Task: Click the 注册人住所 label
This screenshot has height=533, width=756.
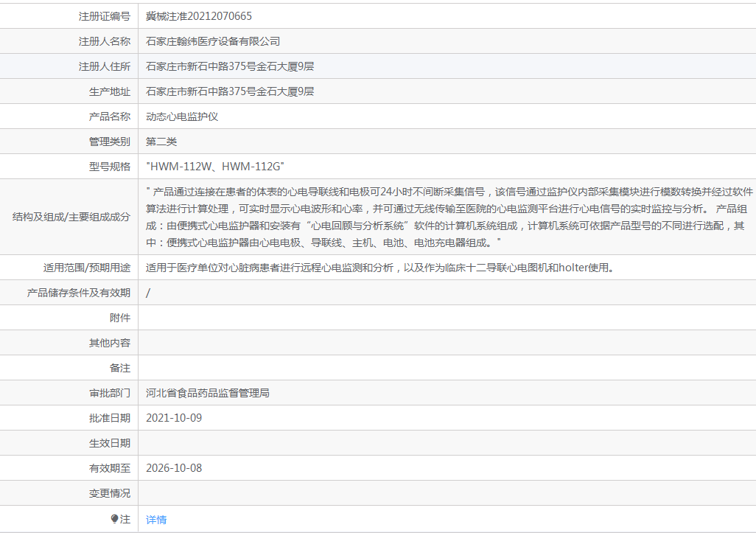Action: coord(105,66)
